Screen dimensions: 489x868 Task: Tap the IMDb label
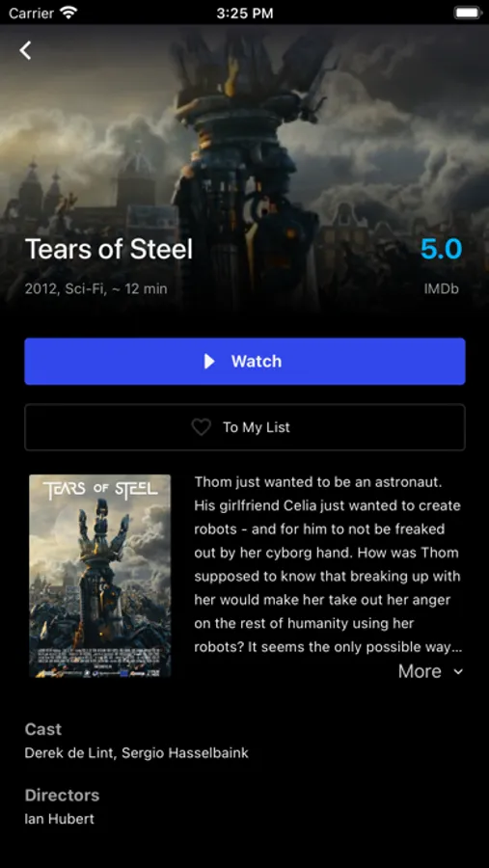tap(442, 289)
